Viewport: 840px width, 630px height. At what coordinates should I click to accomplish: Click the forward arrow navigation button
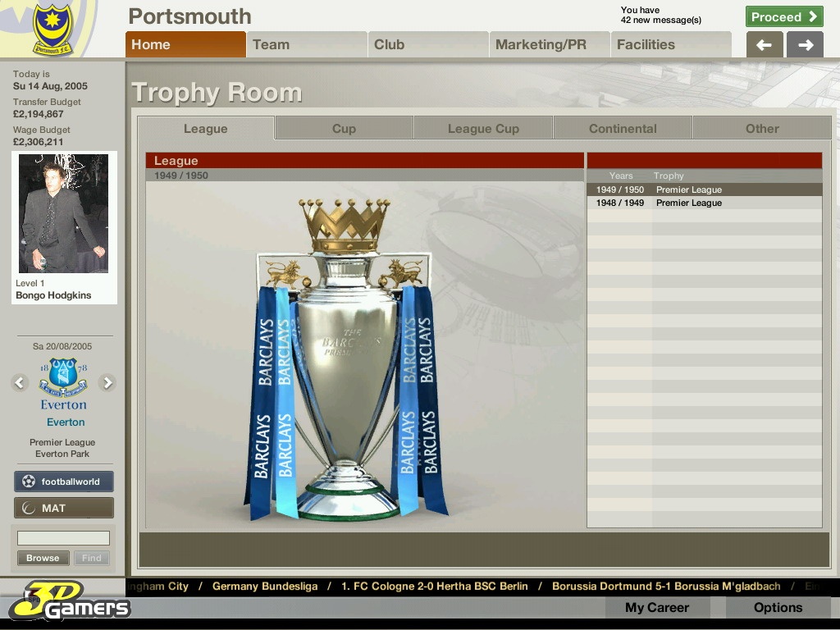pos(805,45)
